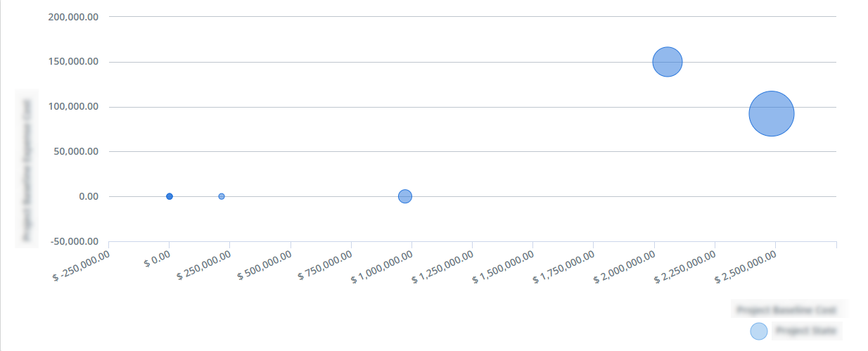Click the blurred x-axis title above the legend
868x351 pixels.
click(x=786, y=309)
